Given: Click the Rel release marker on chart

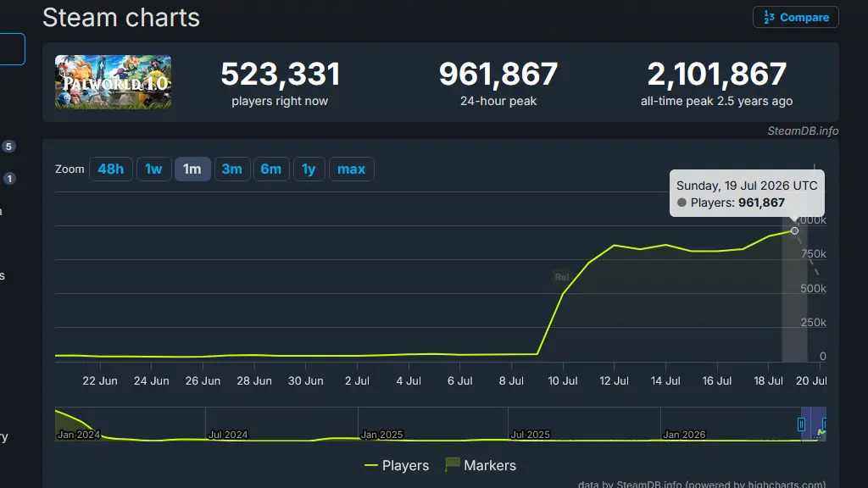Looking at the screenshot, I should tap(561, 277).
